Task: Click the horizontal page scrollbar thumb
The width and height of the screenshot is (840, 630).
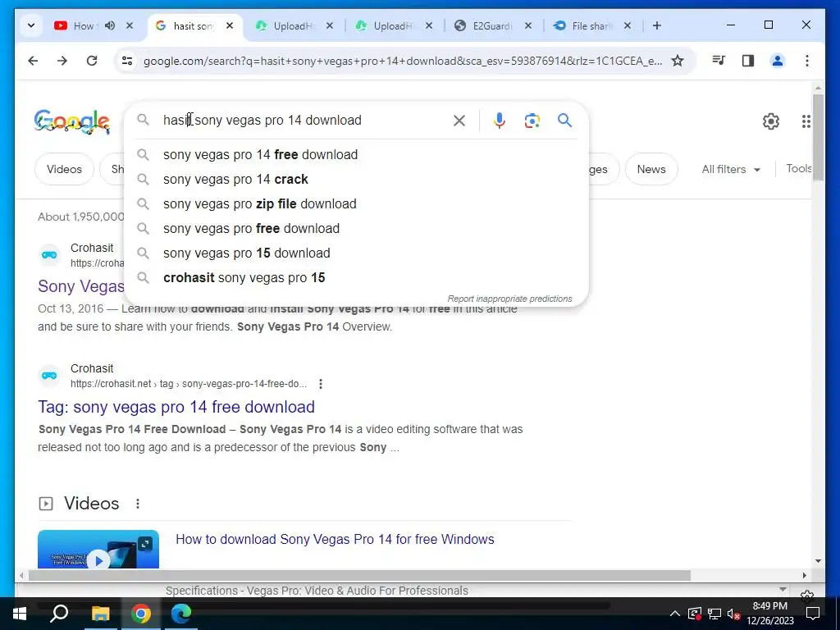Action: click(359, 575)
